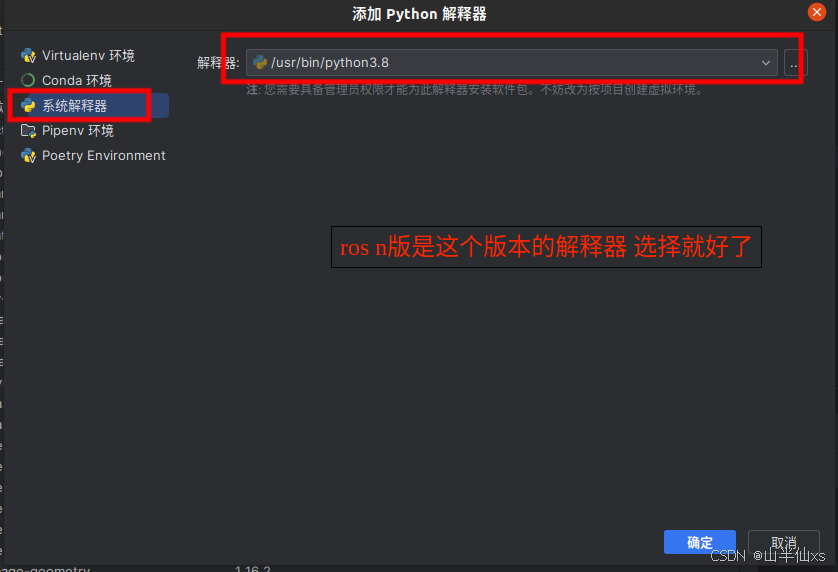Image resolution: width=838 pixels, height=572 pixels.
Task: Click the red ros n版 annotation text box
Action: point(546,247)
